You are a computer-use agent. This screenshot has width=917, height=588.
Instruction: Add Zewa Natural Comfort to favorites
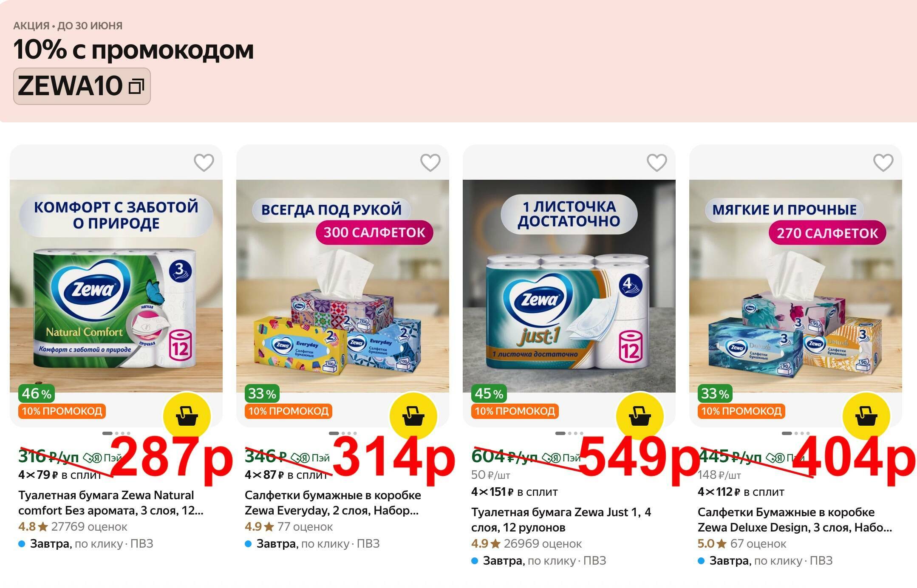click(204, 163)
